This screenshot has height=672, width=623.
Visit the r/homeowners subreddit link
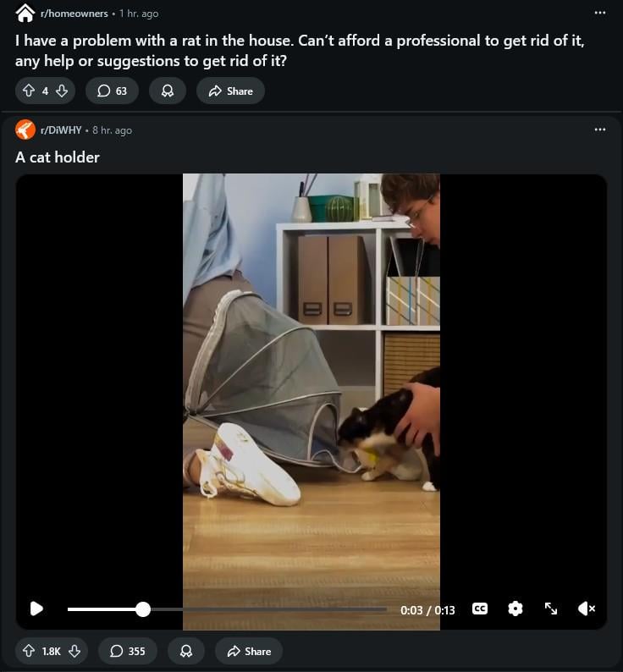tap(74, 14)
